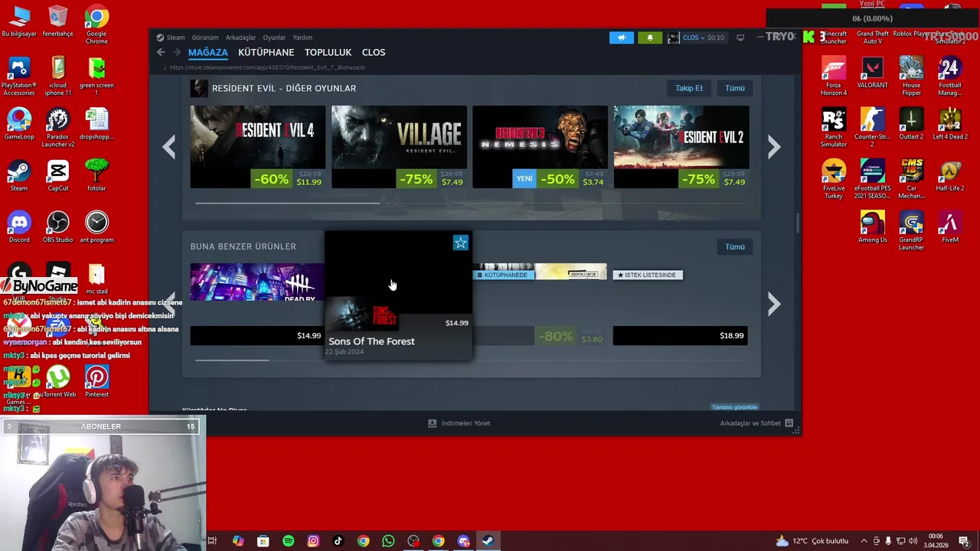This screenshot has width=980, height=551.
Task: Open the Resident Evil 3 Nemesis card
Action: [540, 147]
